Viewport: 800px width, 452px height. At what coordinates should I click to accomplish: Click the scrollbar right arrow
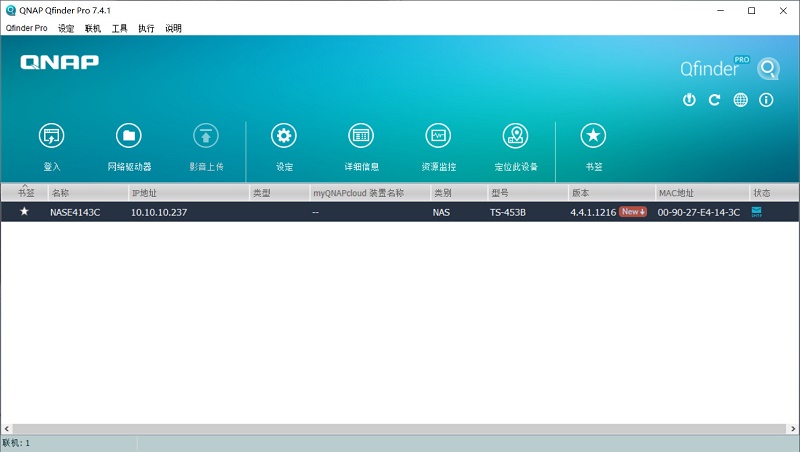click(x=793, y=429)
